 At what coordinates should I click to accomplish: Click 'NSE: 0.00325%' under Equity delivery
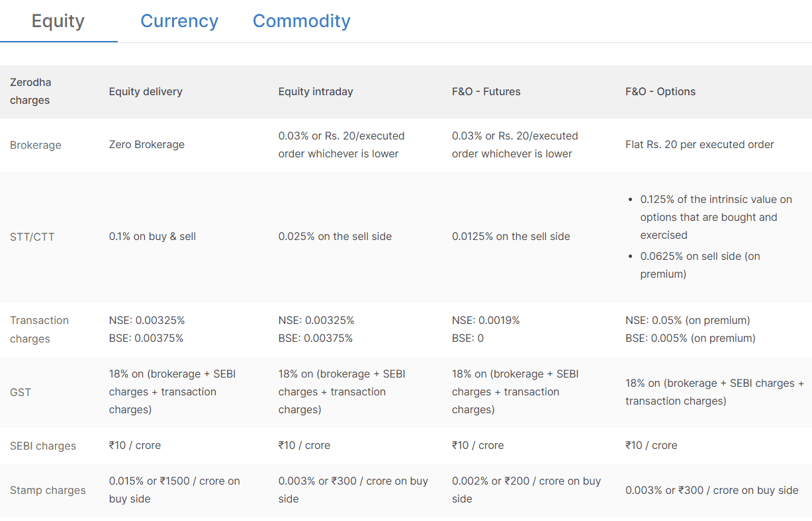click(x=147, y=320)
